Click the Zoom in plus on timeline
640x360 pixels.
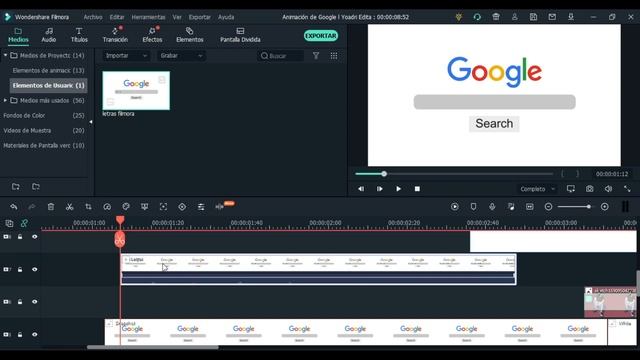pyautogui.click(x=604, y=207)
